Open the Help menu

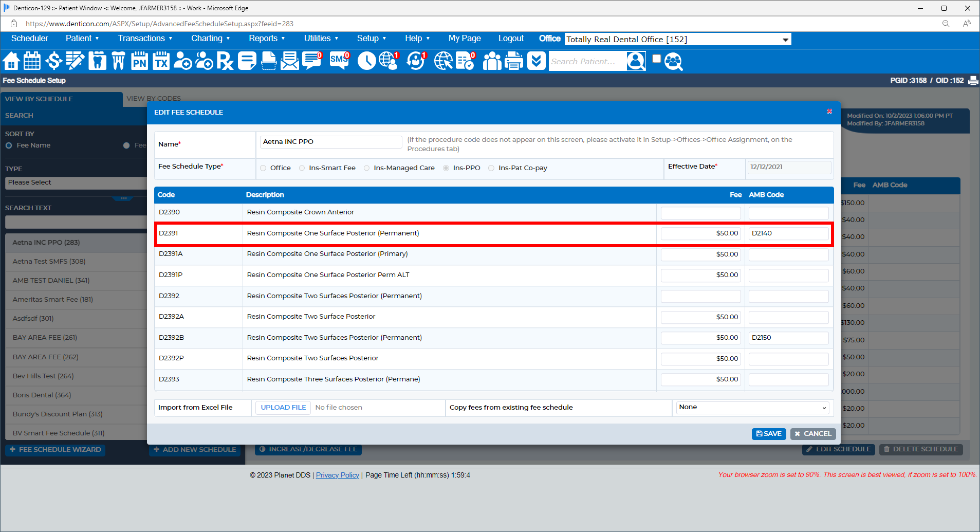click(417, 39)
